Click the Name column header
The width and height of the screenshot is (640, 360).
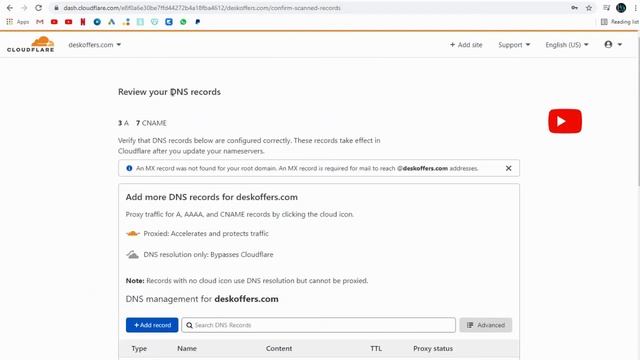tap(187, 348)
